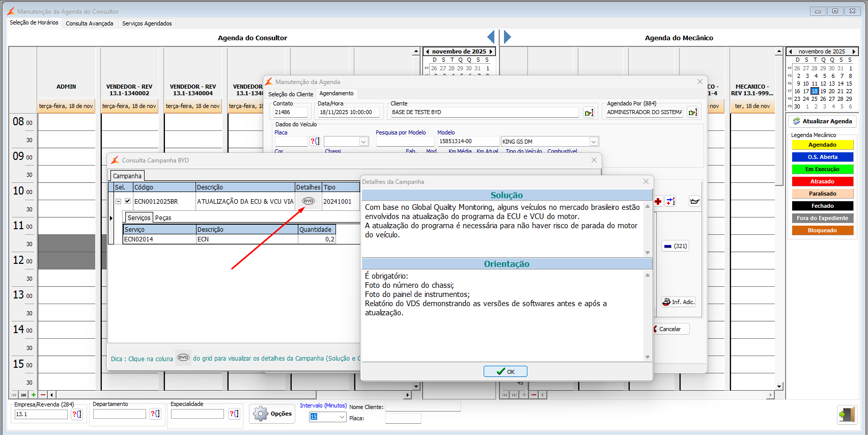Close the Manutenção da Agenda window
Viewport: 868px width, 435px height.
700,81
